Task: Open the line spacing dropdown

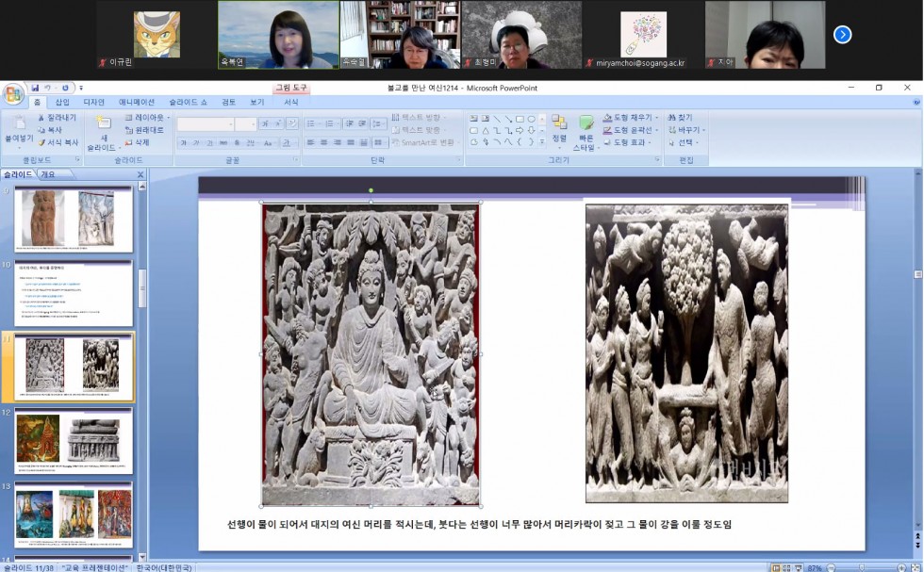Action: click(x=379, y=123)
